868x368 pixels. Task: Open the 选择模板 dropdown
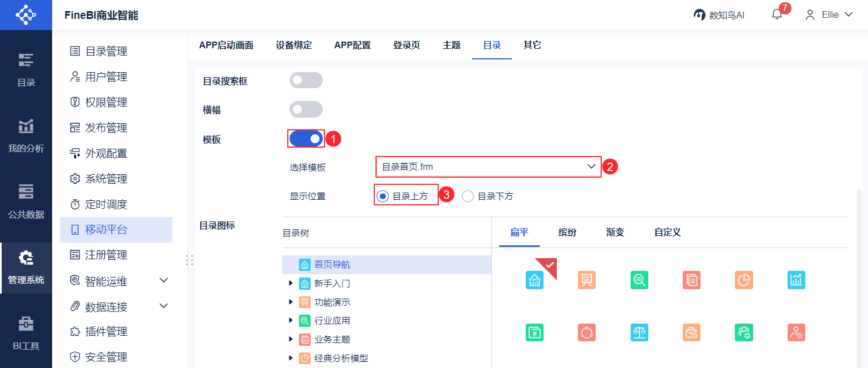click(x=488, y=166)
